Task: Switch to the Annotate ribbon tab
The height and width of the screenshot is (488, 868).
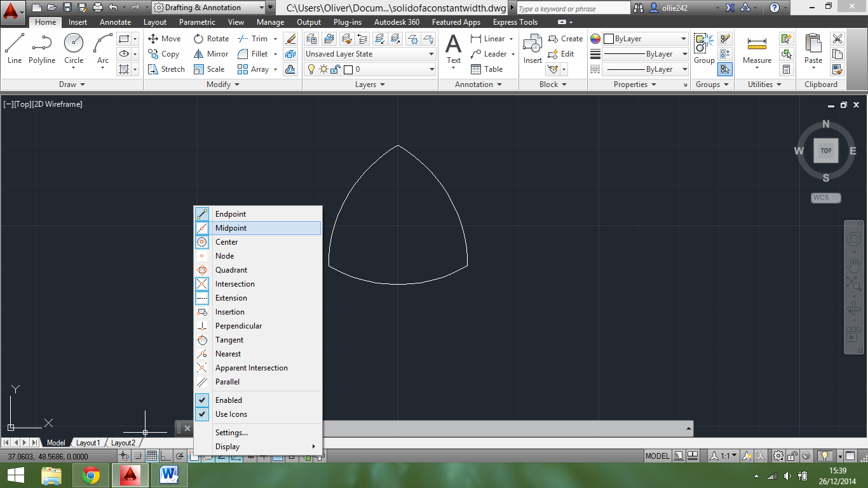Action: coord(116,22)
